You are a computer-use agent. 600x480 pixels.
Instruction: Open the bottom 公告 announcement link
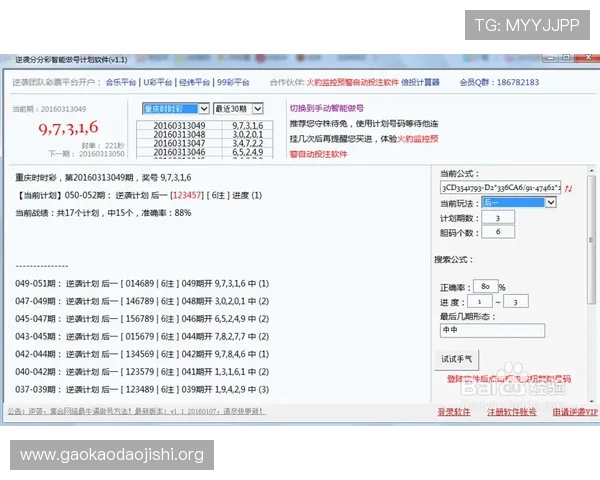pos(136,411)
